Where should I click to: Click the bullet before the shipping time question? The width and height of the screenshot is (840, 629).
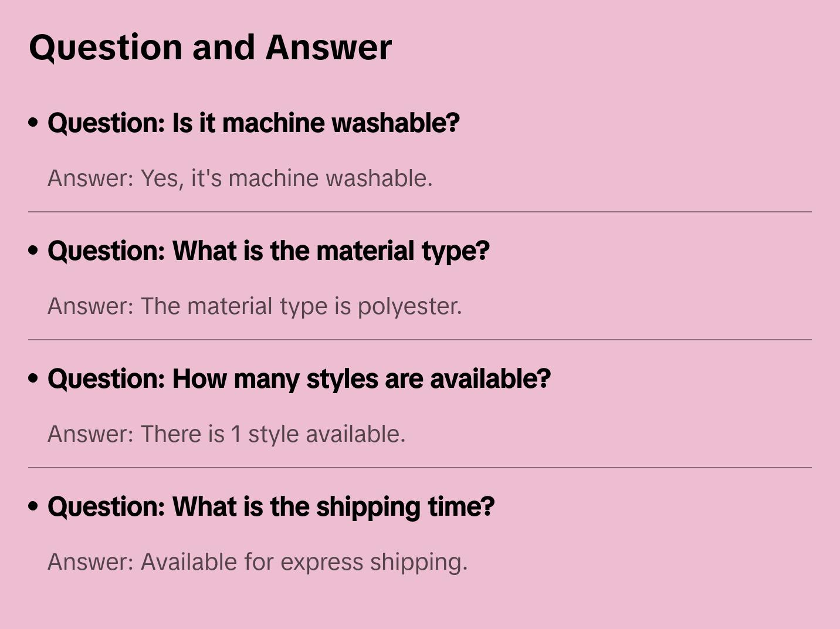point(33,506)
